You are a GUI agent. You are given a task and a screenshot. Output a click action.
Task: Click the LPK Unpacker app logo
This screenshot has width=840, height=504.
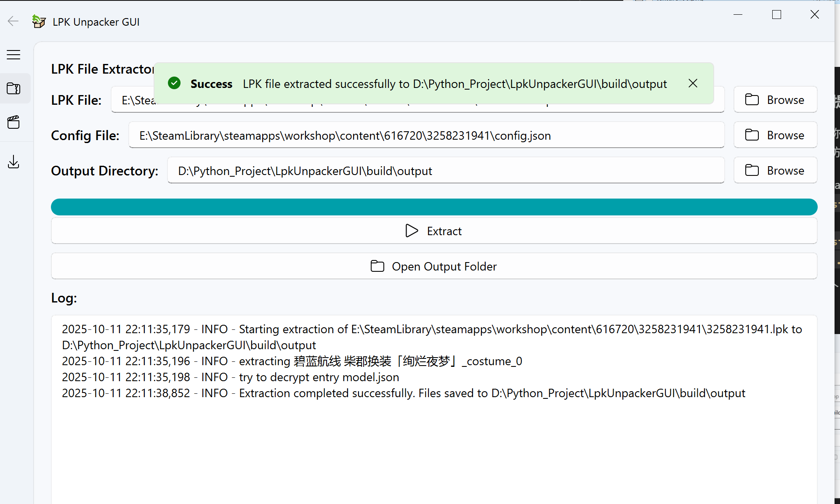[39, 21]
